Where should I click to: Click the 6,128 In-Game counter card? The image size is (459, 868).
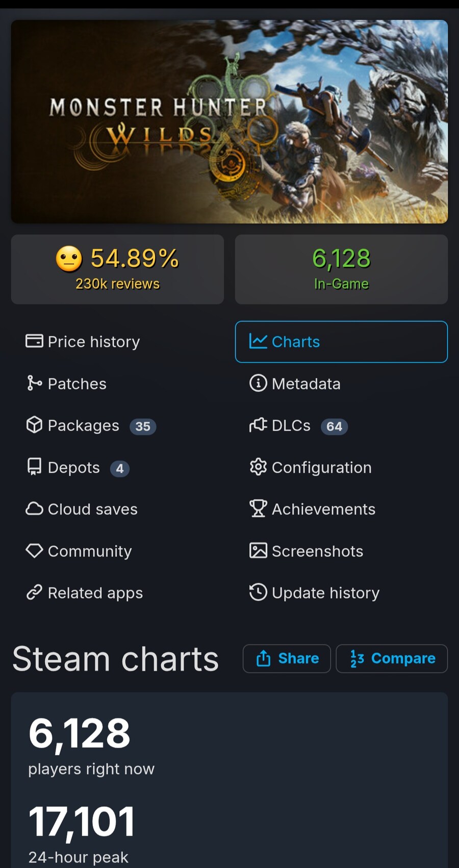coord(341,269)
